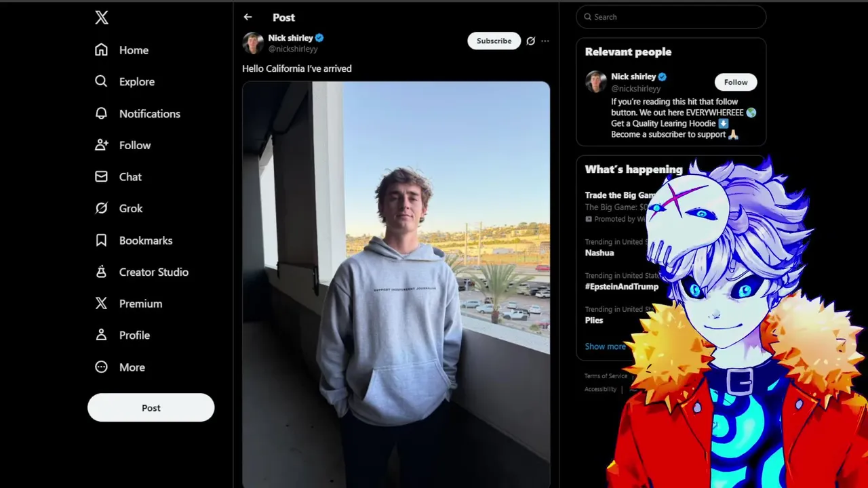Viewport: 868px width, 488px height.
Task: Expand the More menu in sidebar
Action: click(120, 367)
